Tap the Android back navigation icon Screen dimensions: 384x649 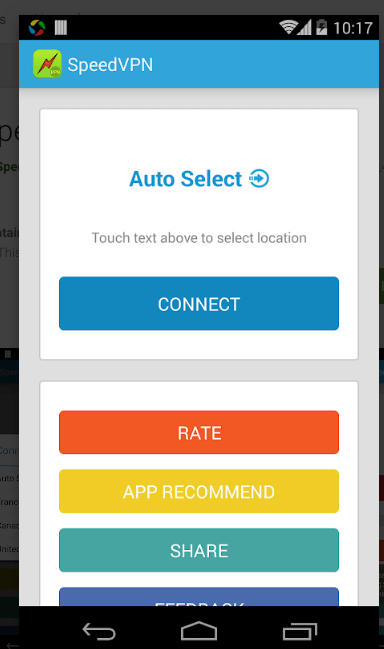point(99,632)
